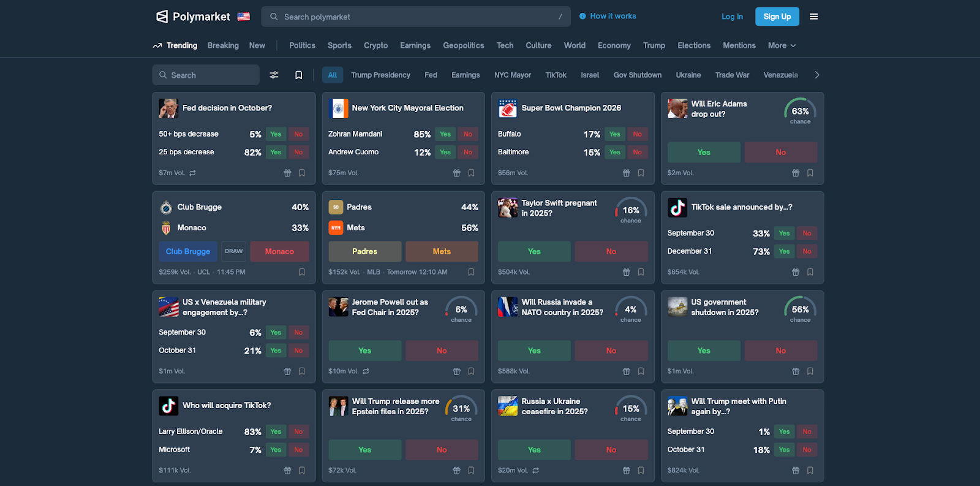The image size is (980, 486).
Task: Bookmark the Who will acquire TikTok market
Action: [302, 471]
